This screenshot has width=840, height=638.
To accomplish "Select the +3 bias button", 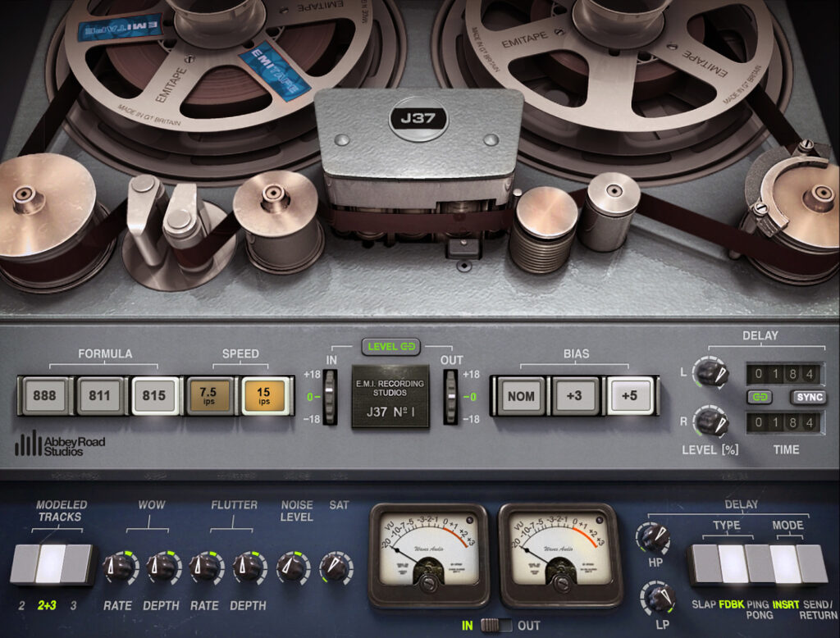I will click(574, 396).
